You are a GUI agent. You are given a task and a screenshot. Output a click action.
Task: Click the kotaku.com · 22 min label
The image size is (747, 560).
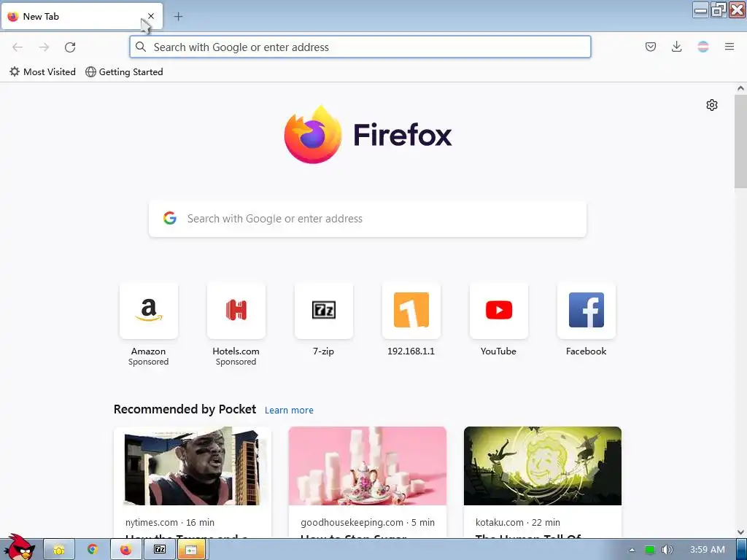518,522
